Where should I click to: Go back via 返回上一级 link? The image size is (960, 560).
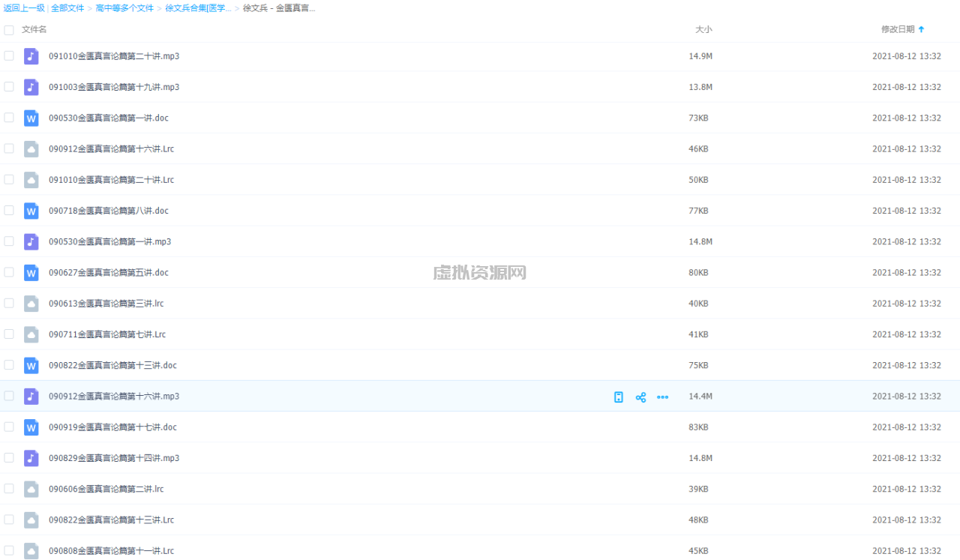click(24, 8)
